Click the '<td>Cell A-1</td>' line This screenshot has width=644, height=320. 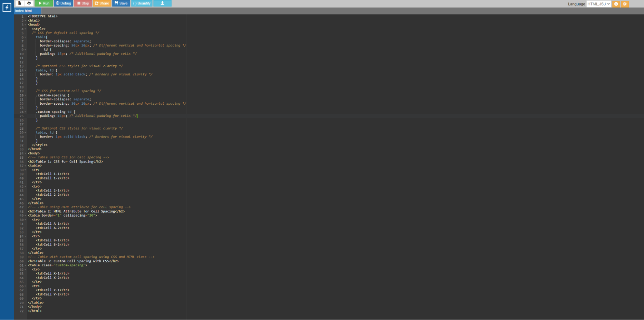click(53, 224)
